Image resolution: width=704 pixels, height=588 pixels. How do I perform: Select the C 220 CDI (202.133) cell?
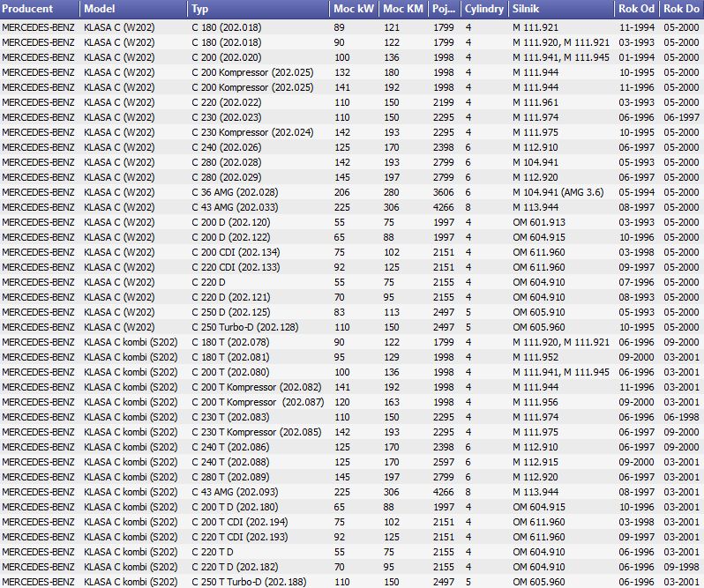coord(236,267)
